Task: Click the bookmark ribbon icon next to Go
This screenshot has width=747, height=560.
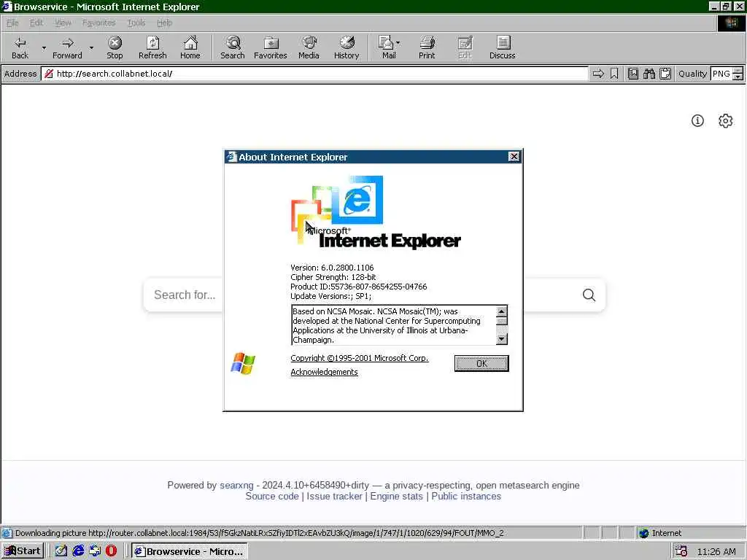Action: click(x=614, y=74)
